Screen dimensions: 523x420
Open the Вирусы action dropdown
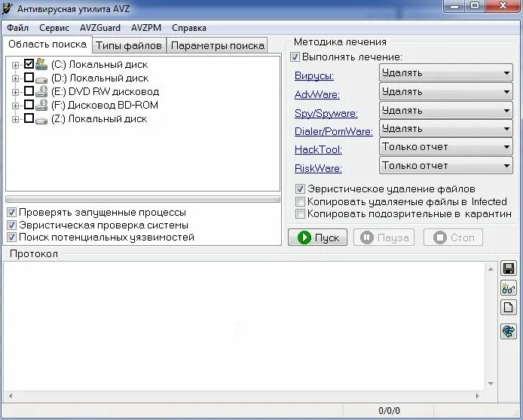pos(446,73)
